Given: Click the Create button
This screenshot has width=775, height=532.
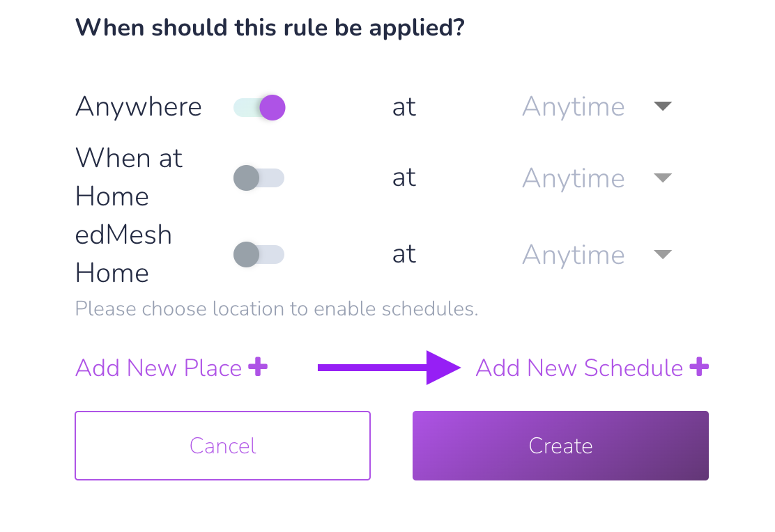Looking at the screenshot, I should point(560,446).
